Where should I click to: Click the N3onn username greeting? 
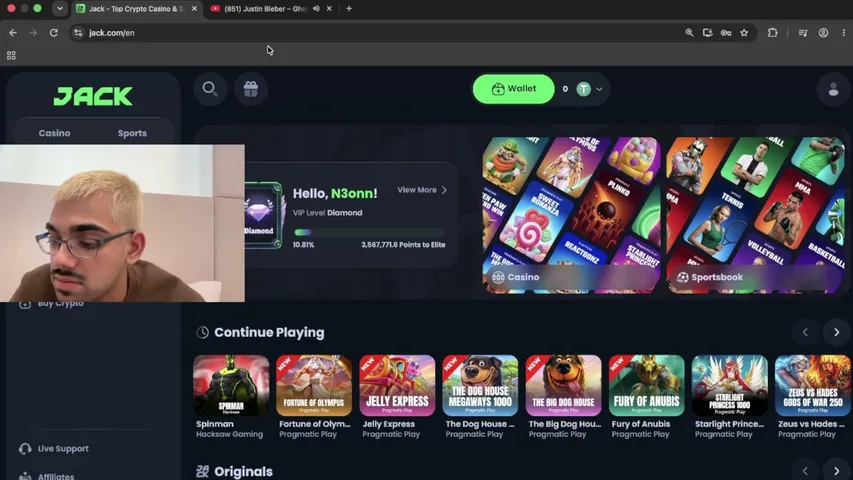click(353, 193)
